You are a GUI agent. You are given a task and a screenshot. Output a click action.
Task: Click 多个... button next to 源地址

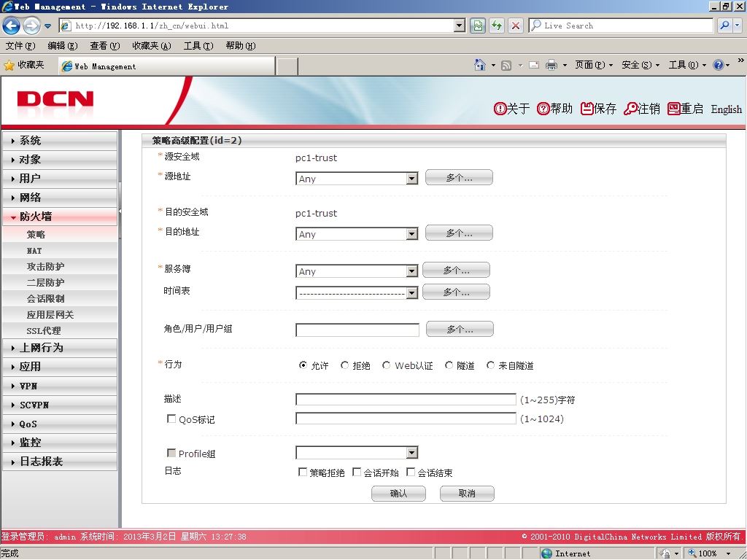point(460,178)
